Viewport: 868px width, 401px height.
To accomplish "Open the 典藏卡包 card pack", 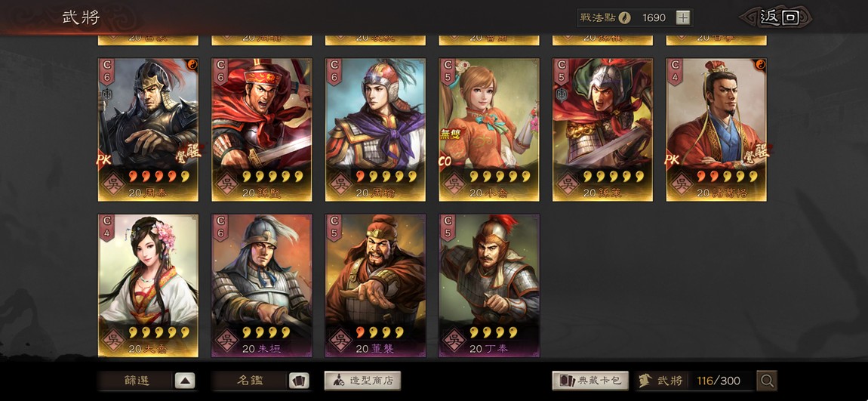I will (x=590, y=381).
